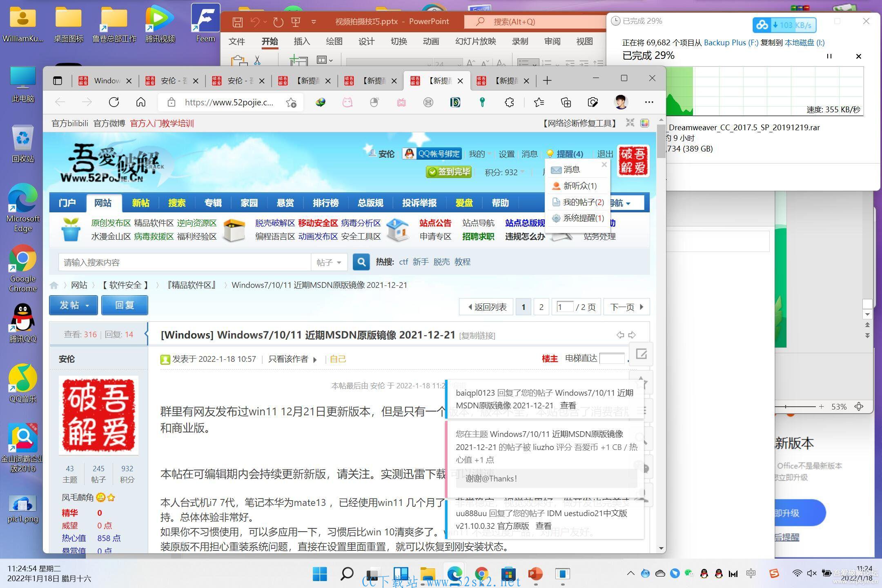Add page to favorites star icon
This screenshot has width=882, height=588.
(291, 102)
